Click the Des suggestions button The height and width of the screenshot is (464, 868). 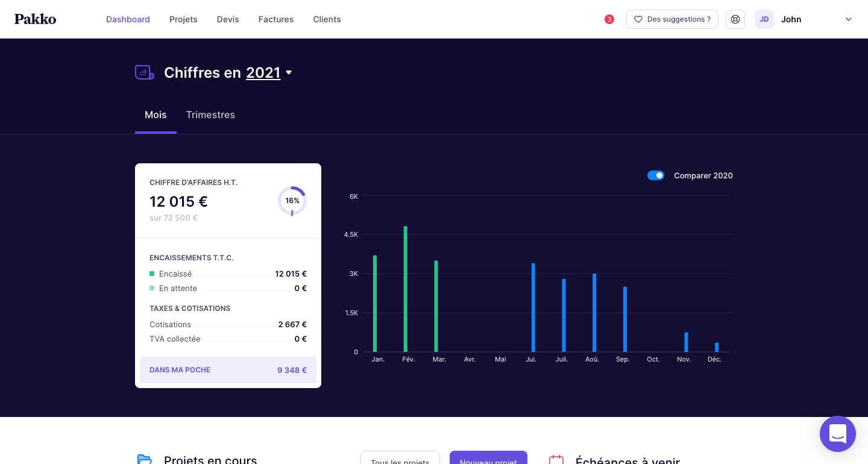click(x=672, y=19)
